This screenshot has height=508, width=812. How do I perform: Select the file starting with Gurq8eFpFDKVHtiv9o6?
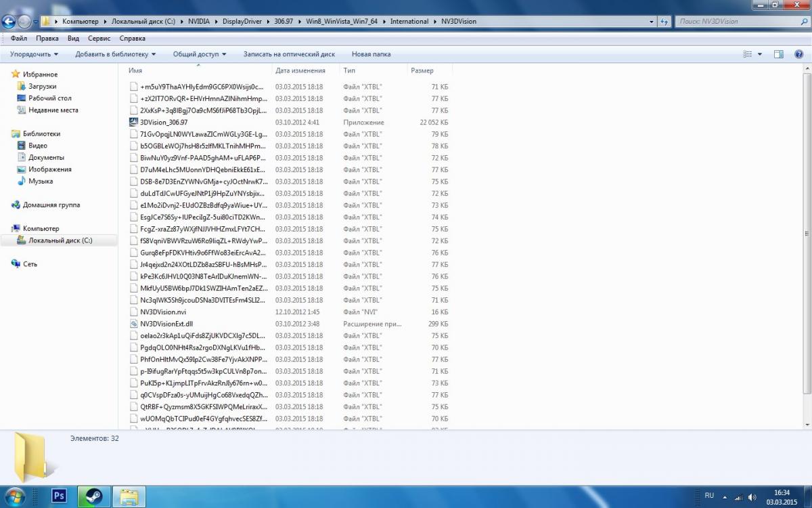tap(198, 253)
